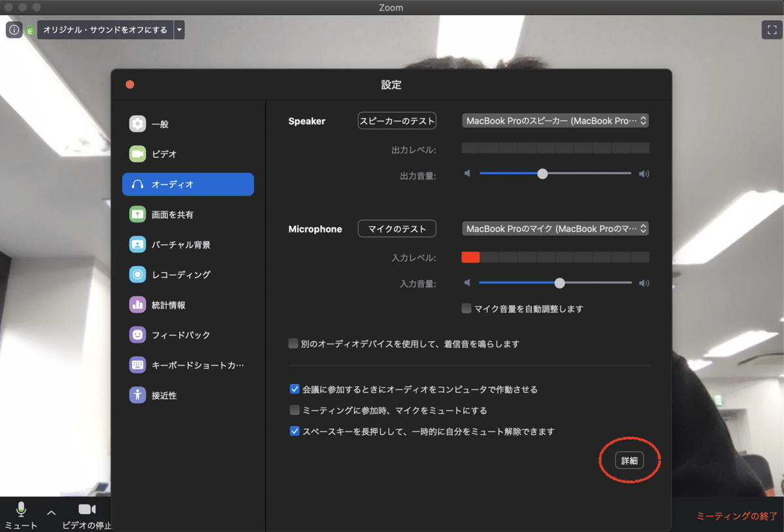
Task: Click the 入力レベル meter bar
Action: pyautogui.click(x=555, y=257)
